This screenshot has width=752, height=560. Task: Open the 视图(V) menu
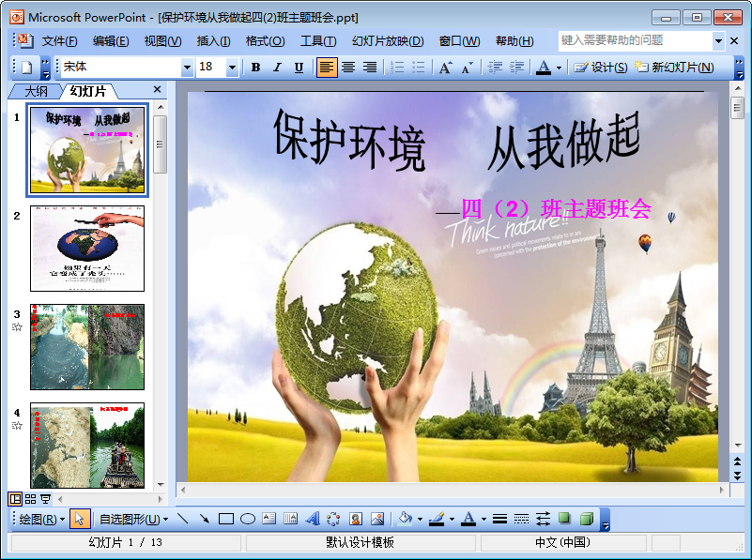pyautogui.click(x=162, y=41)
